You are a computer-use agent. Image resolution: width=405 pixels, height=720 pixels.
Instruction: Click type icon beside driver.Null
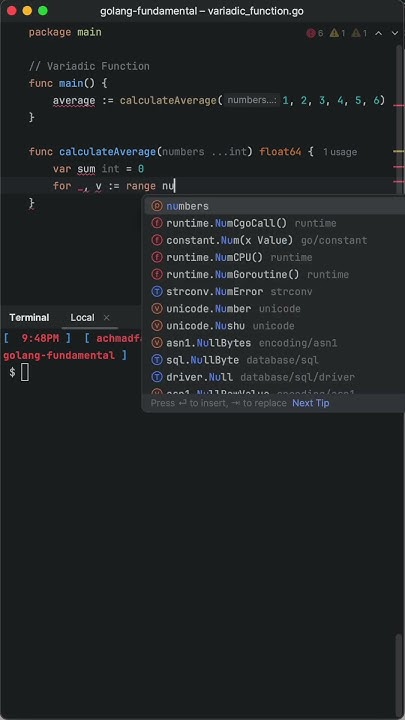point(157,377)
